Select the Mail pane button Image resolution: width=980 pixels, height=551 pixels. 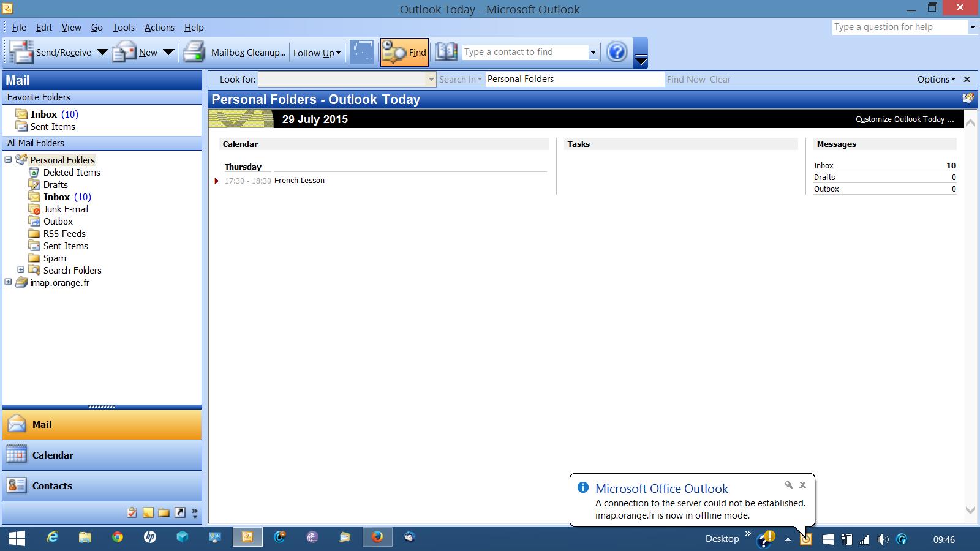(42, 424)
